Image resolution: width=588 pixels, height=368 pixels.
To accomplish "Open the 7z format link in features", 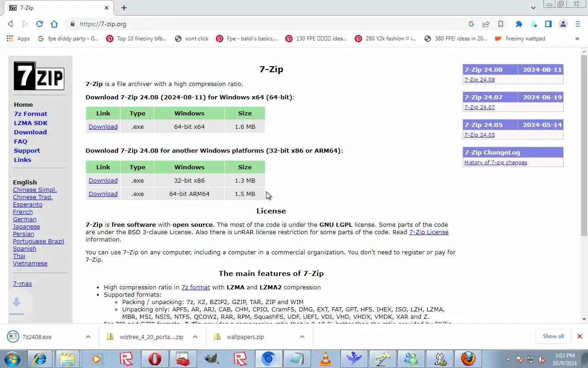I will [x=196, y=287].
